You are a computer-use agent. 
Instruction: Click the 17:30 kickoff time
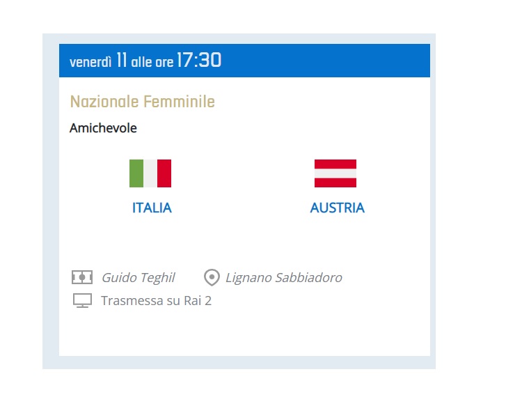pos(199,60)
